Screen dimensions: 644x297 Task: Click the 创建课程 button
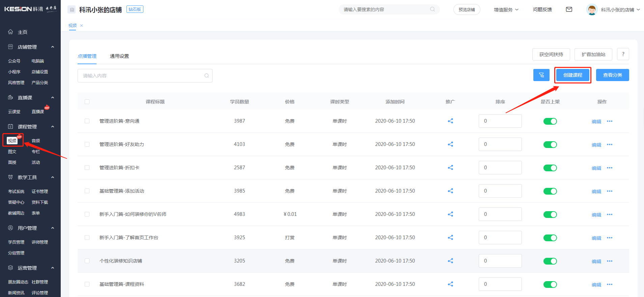[x=572, y=75]
